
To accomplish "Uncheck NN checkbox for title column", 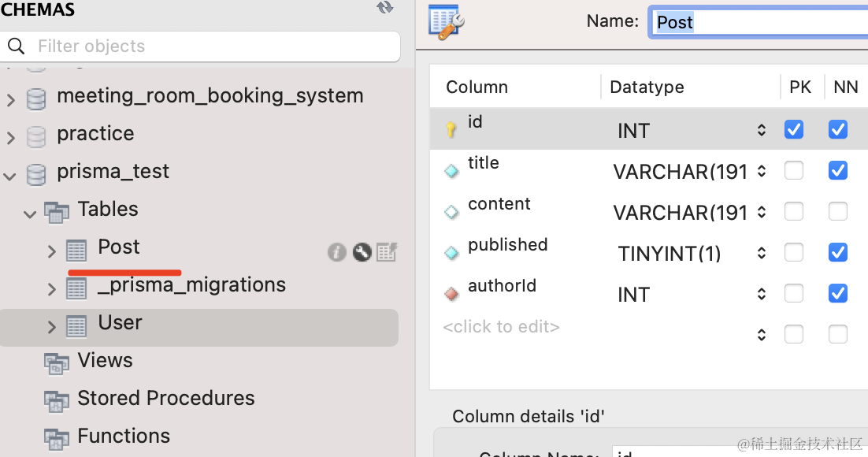I will [x=838, y=170].
